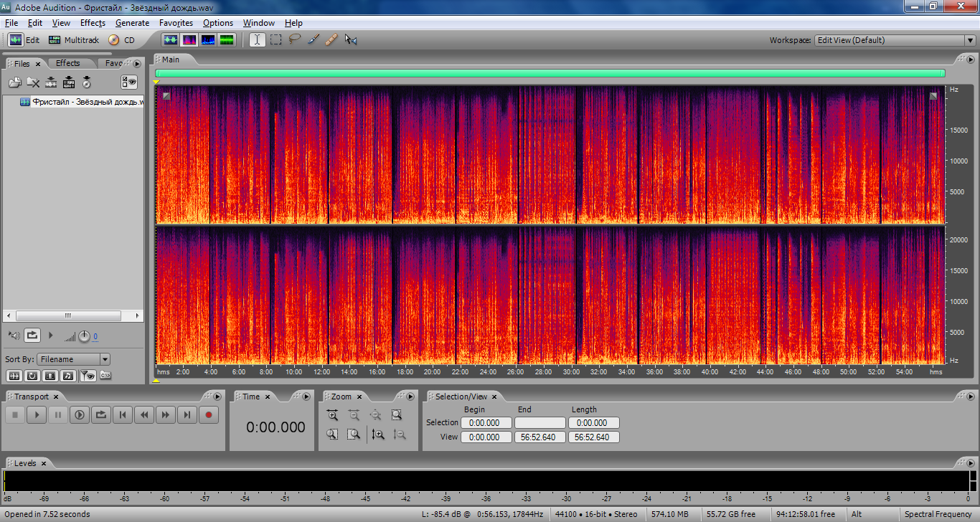Select the Effects Paintbrush tool
The width and height of the screenshot is (980, 522).
(x=313, y=40)
